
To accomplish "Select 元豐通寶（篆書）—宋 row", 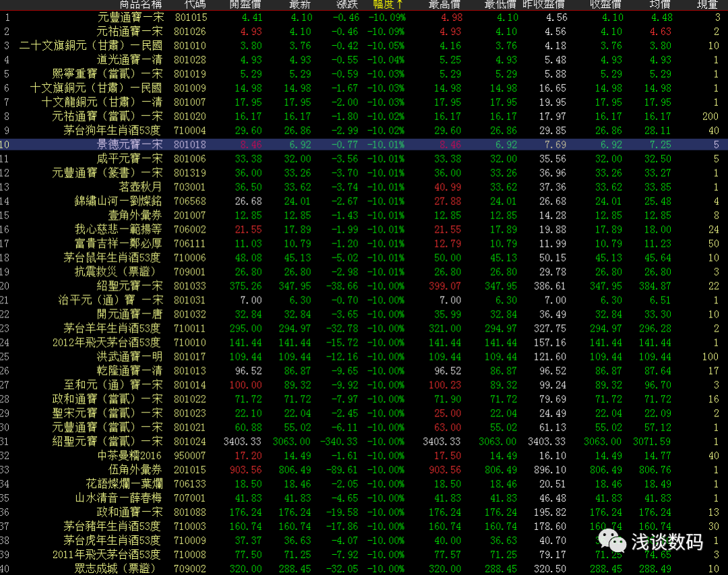I will [x=364, y=173].
